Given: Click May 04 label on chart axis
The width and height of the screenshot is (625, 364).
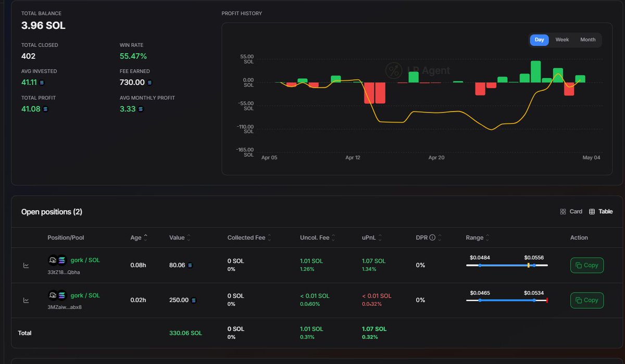Looking at the screenshot, I should (591, 157).
